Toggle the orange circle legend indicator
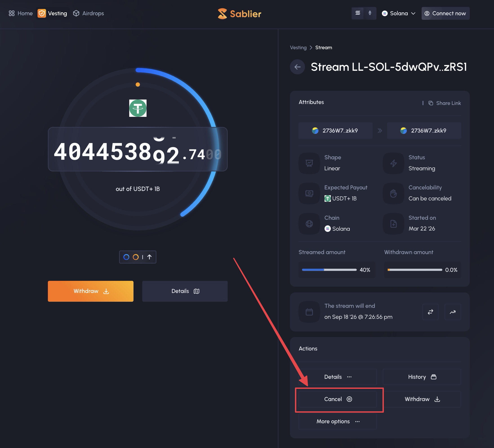Image resolution: width=494 pixels, height=448 pixels. (136, 257)
